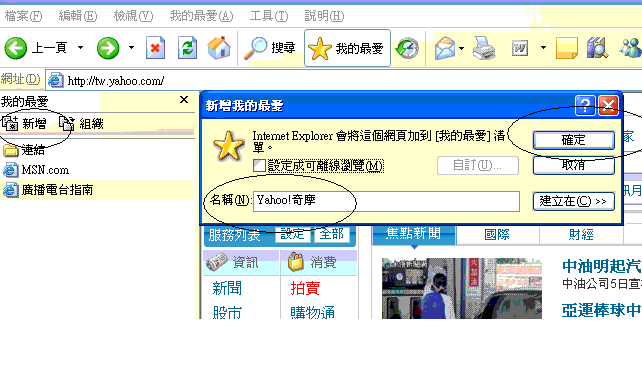Image resolution: width=642 pixels, height=384 pixels.
Task: Open the 編輯(E) menu
Action: [78, 16]
